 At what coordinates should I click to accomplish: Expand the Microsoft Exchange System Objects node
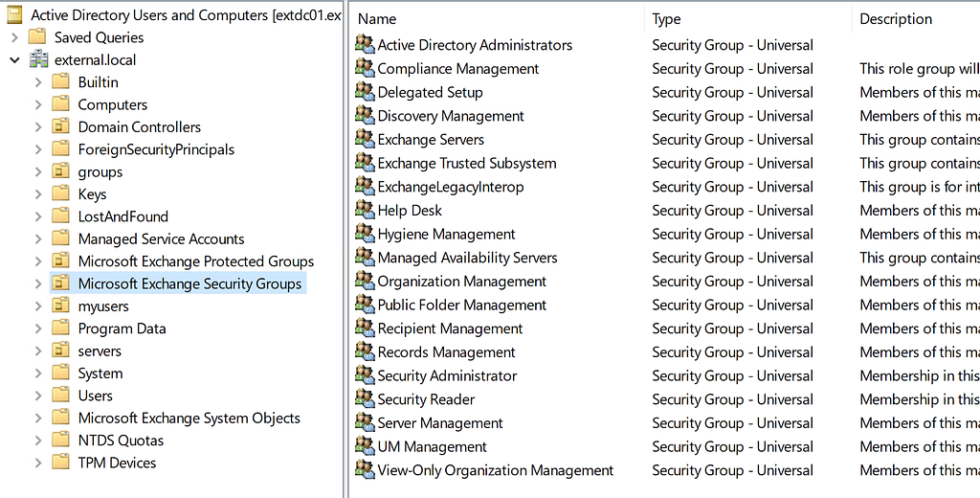point(38,419)
